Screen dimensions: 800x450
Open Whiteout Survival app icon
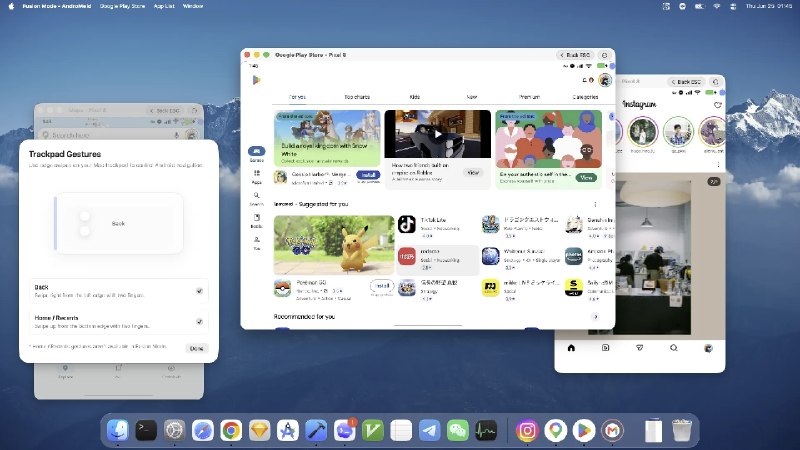tap(490, 256)
